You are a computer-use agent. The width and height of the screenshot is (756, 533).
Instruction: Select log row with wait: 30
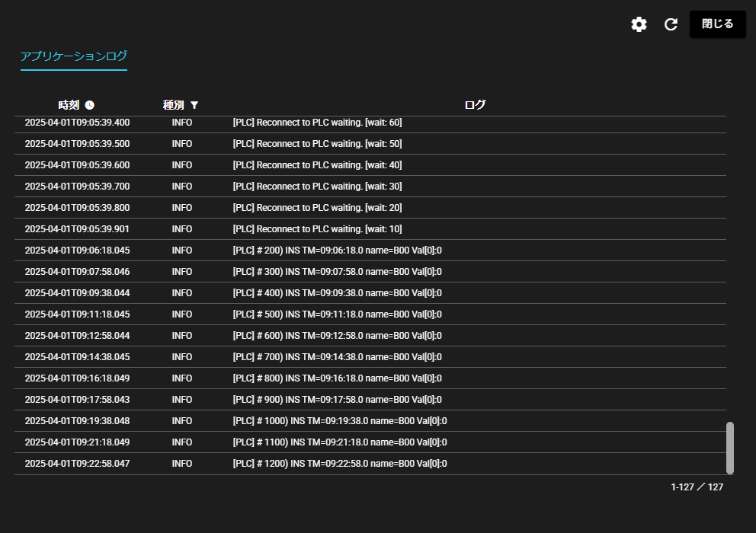pyautogui.click(x=317, y=187)
